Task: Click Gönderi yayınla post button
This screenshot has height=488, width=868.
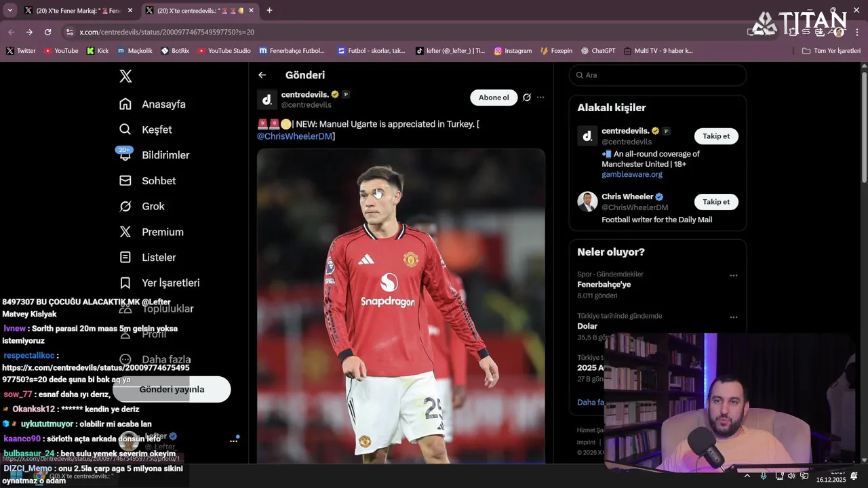Action: coord(172,390)
